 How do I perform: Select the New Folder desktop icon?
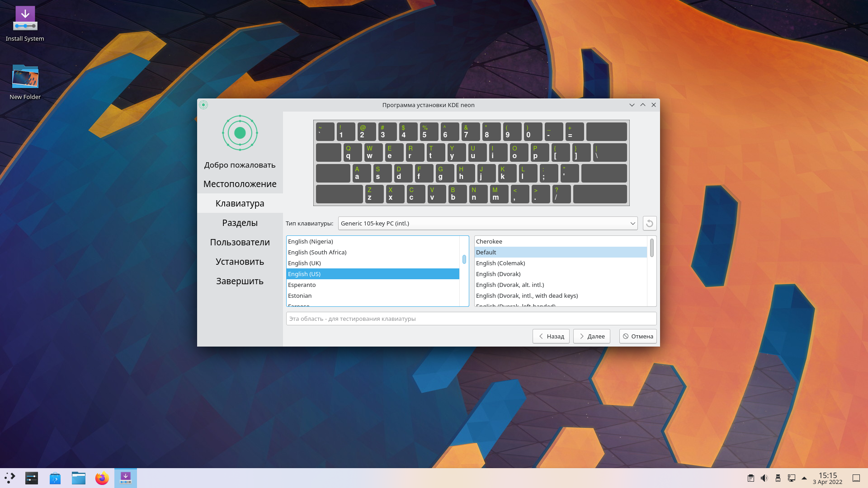pyautogui.click(x=25, y=82)
